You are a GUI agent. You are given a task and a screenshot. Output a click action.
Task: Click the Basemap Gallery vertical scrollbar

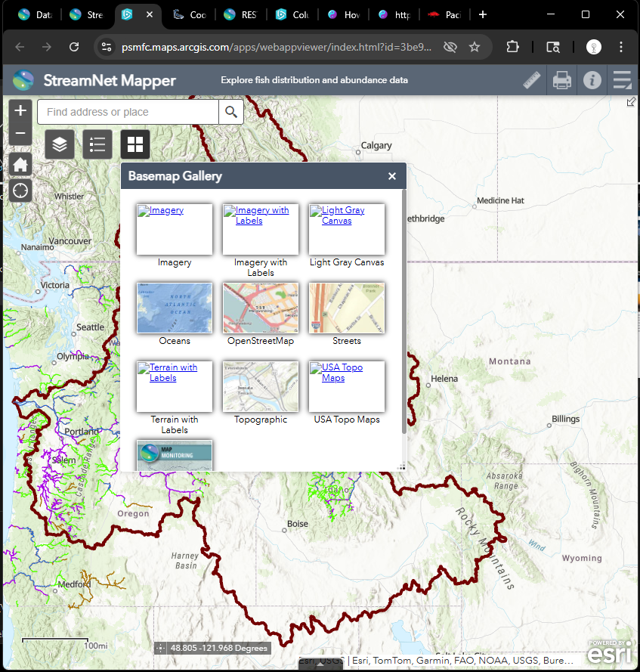click(x=403, y=311)
